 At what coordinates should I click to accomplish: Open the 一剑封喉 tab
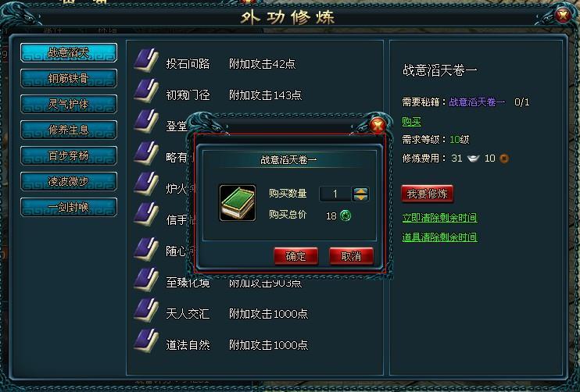[x=69, y=207]
